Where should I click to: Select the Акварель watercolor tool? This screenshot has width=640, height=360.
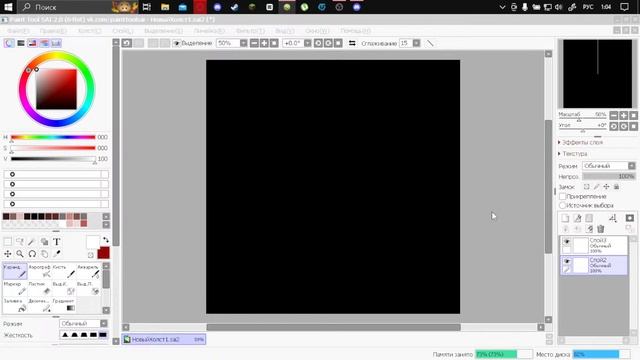pos(89,271)
